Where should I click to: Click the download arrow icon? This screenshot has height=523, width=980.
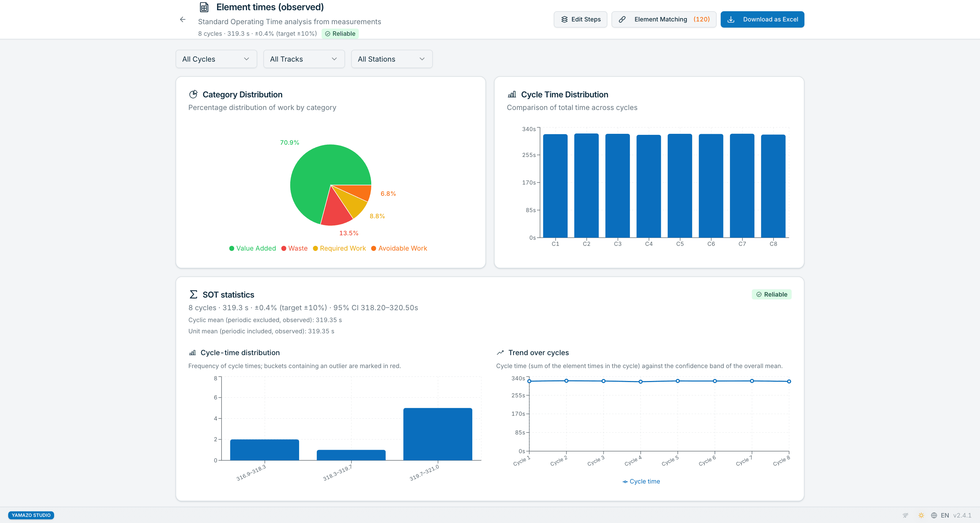pos(731,19)
